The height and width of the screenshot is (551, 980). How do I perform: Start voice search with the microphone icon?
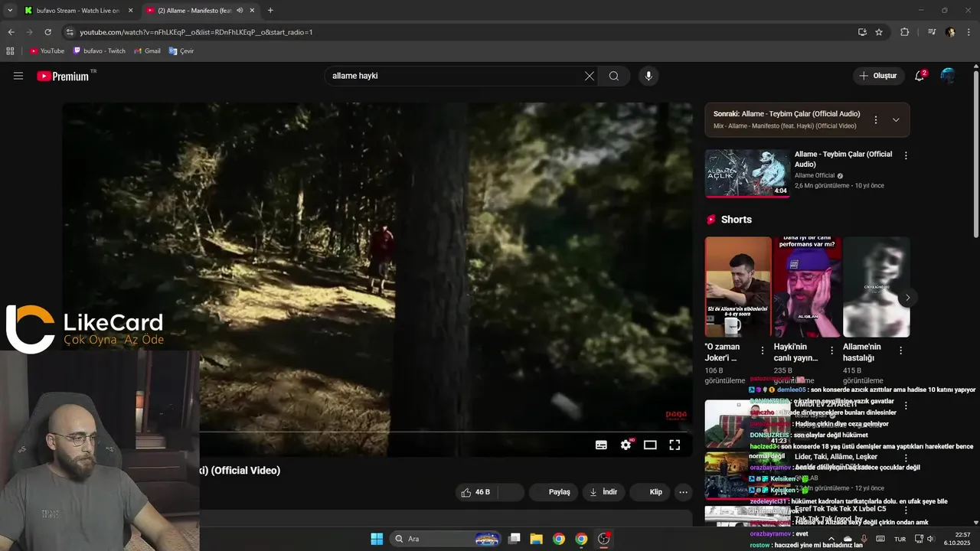click(x=648, y=76)
